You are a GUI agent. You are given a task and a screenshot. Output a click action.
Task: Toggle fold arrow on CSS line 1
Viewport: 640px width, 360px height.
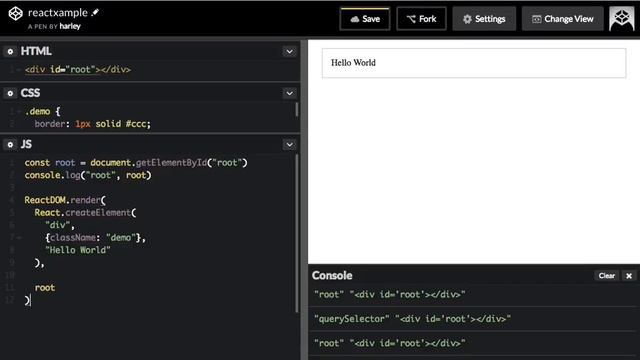tap(19, 111)
